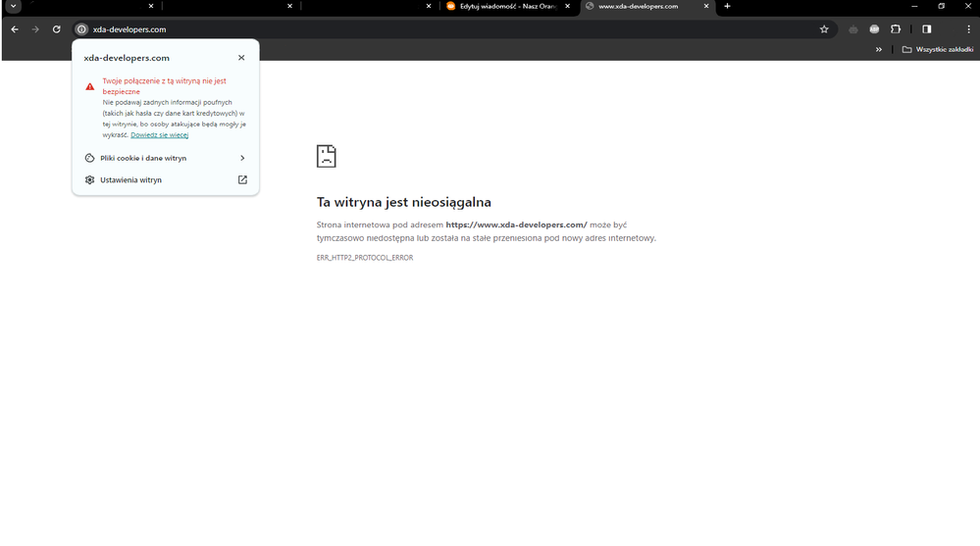Open the Dowiedz się więcej link
980x546 pixels.
[159, 135]
